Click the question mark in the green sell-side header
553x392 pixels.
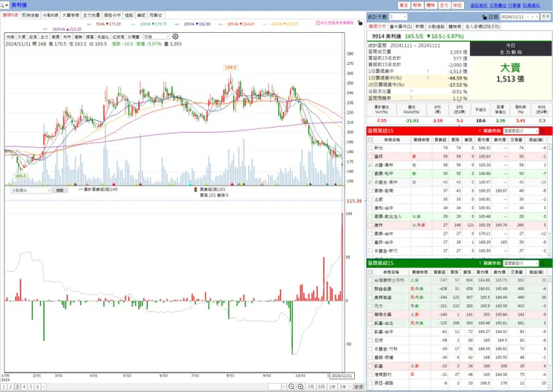click(x=480, y=264)
